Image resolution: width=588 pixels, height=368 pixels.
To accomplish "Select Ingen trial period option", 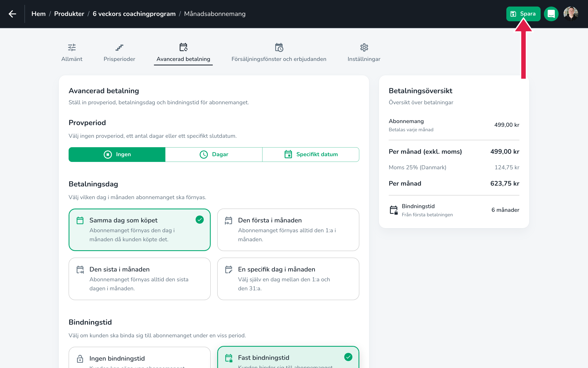I will pyautogui.click(x=117, y=155).
